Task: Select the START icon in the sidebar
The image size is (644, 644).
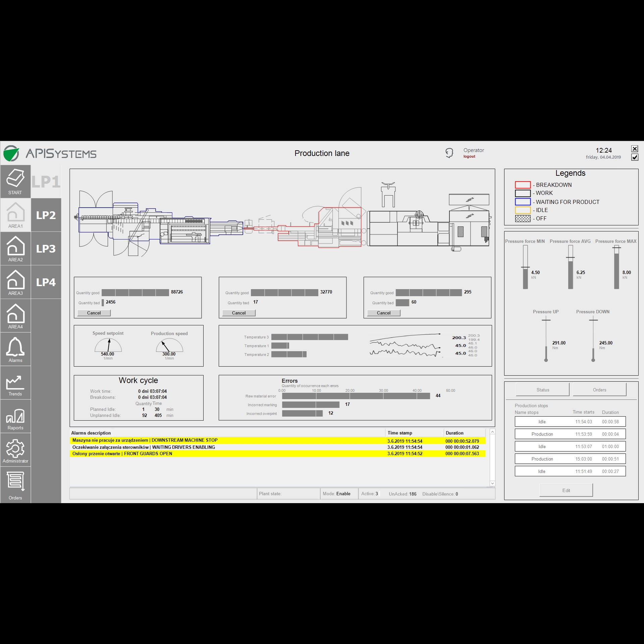Action: 15,181
